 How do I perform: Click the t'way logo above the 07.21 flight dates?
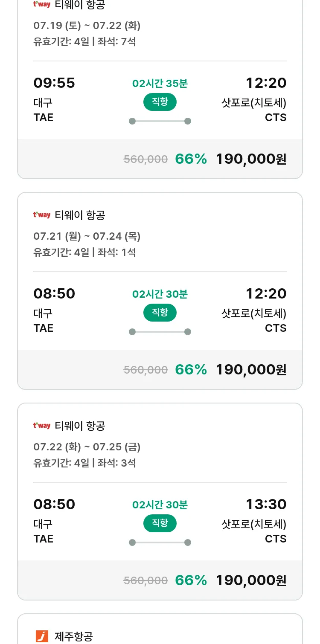42,215
